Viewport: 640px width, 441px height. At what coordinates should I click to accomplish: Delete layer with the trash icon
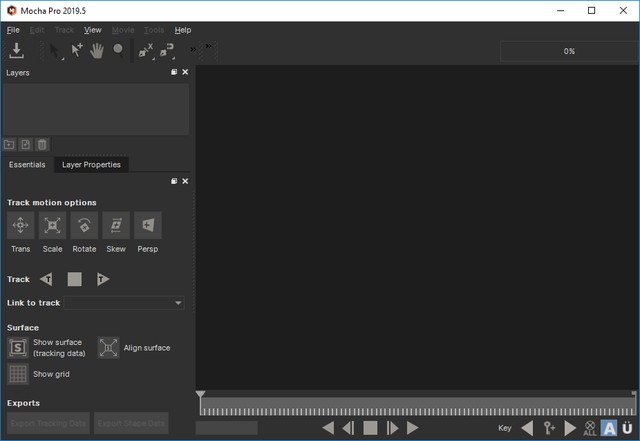pos(42,144)
